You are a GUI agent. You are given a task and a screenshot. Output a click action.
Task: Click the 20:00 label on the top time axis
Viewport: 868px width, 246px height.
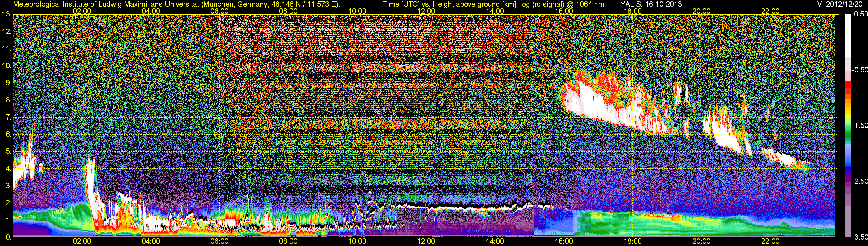pyautogui.click(x=702, y=11)
